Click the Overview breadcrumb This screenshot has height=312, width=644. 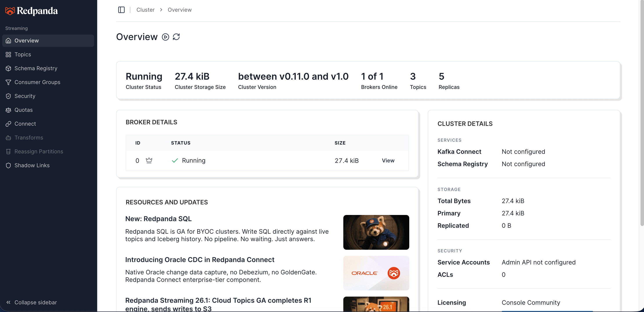coord(180,10)
